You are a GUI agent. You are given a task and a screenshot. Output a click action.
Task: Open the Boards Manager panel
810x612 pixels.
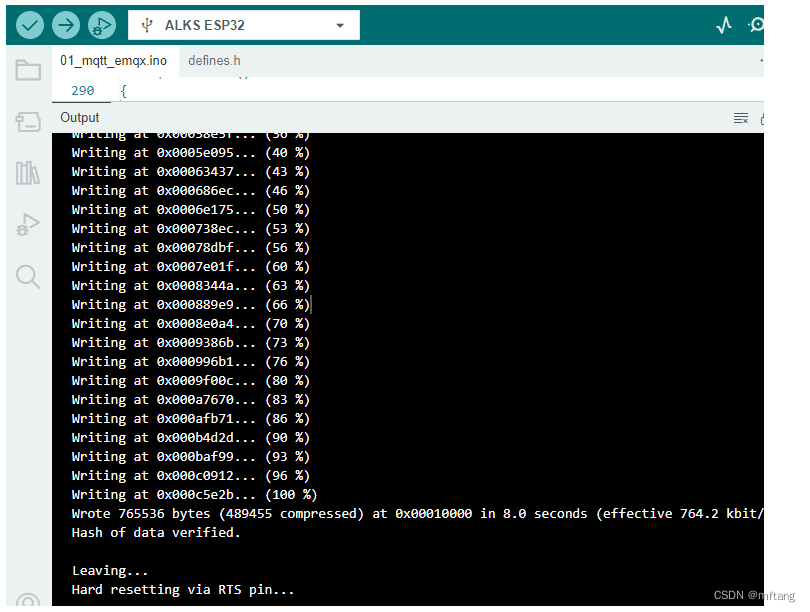pyautogui.click(x=27, y=121)
